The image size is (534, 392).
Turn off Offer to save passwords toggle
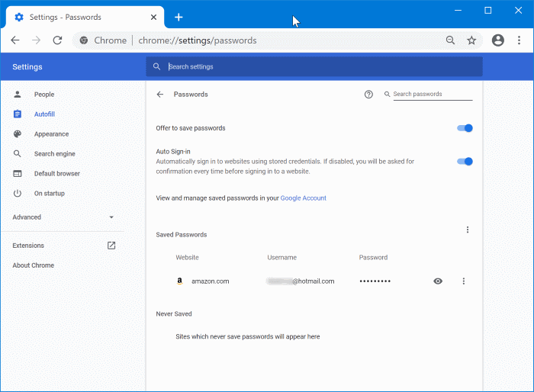point(465,128)
